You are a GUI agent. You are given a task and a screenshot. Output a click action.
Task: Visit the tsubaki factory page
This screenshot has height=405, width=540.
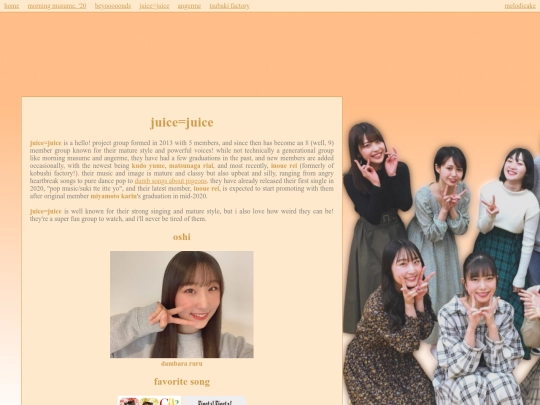pyautogui.click(x=229, y=6)
